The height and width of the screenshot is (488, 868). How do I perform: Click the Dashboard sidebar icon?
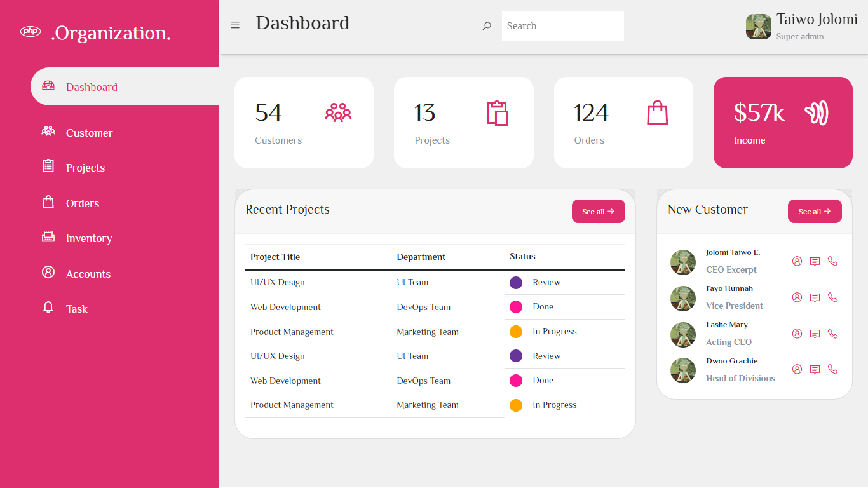[x=48, y=86]
